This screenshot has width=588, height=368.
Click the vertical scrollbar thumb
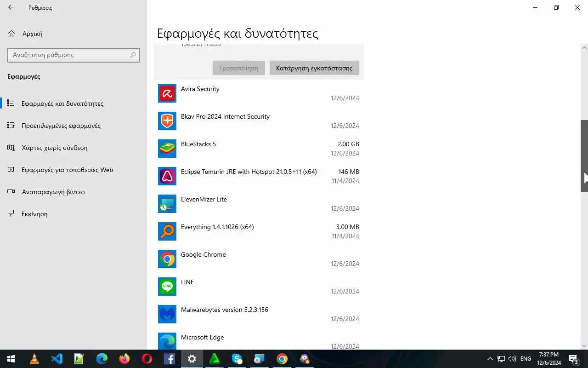pos(584,156)
